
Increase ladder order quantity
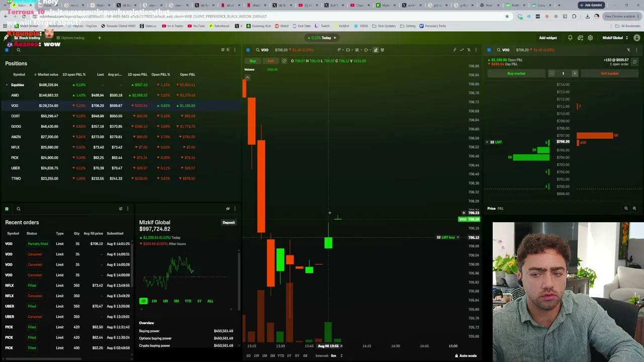[x=575, y=73]
